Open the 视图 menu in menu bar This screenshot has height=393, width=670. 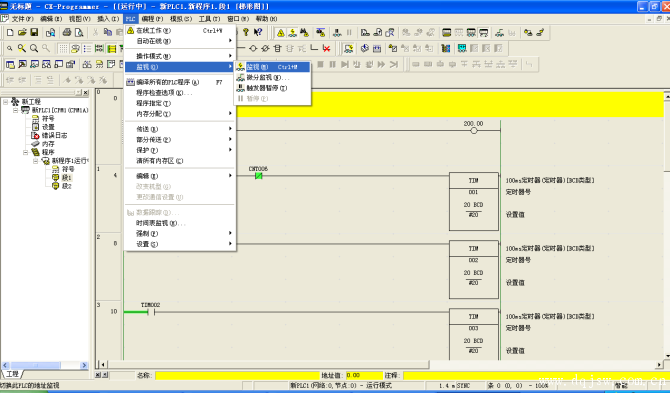pyautogui.click(x=80, y=19)
